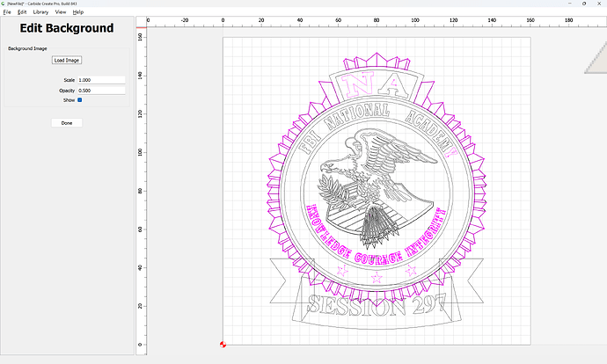Close the Carbide Create window

pos(599,4)
